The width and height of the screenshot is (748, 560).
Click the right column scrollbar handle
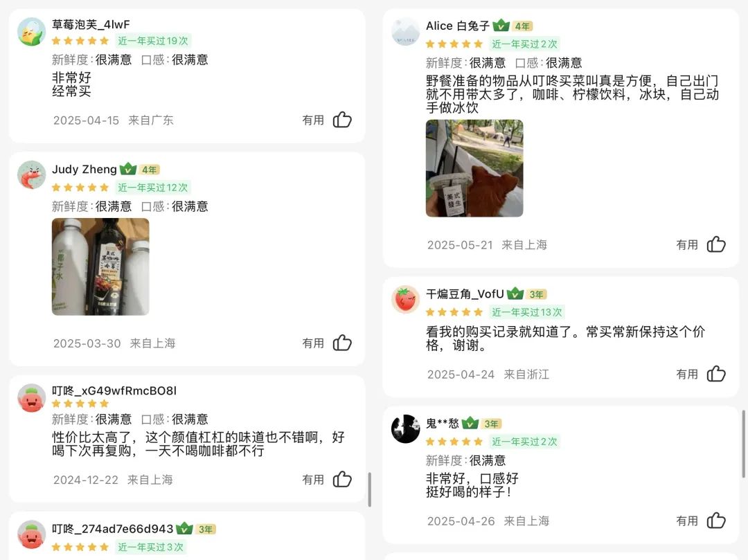point(743,444)
